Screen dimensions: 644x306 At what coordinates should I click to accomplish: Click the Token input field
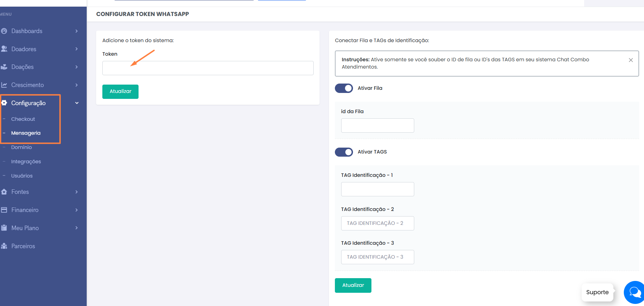click(208, 68)
